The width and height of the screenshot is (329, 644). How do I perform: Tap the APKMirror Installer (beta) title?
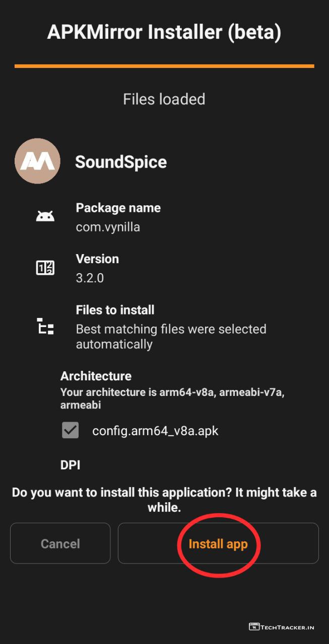pos(164,32)
